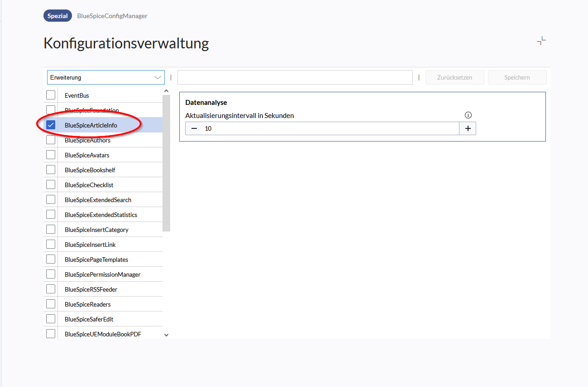
Task: Select the BlueSpiceUEModuleBookPDF entry label
Action: (103, 334)
